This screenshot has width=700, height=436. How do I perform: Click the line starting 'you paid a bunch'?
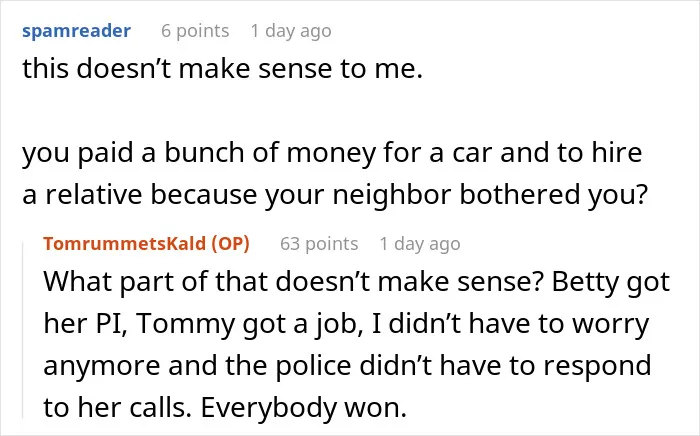click(x=332, y=153)
